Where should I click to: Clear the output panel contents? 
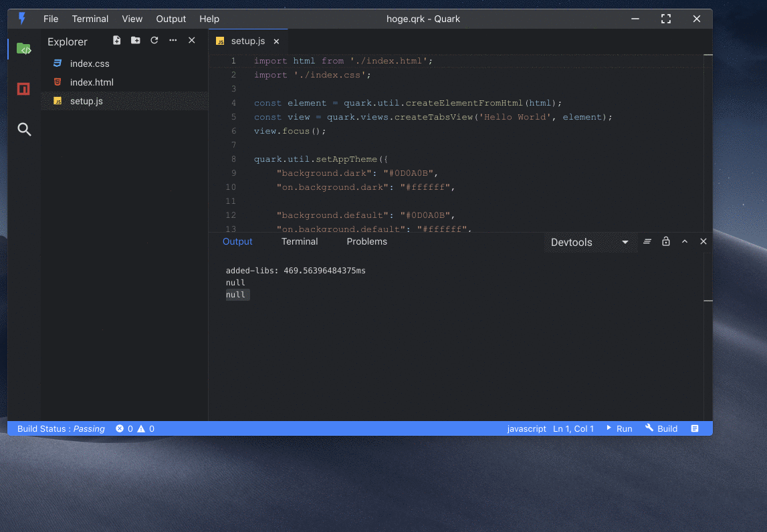[x=647, y=242]
